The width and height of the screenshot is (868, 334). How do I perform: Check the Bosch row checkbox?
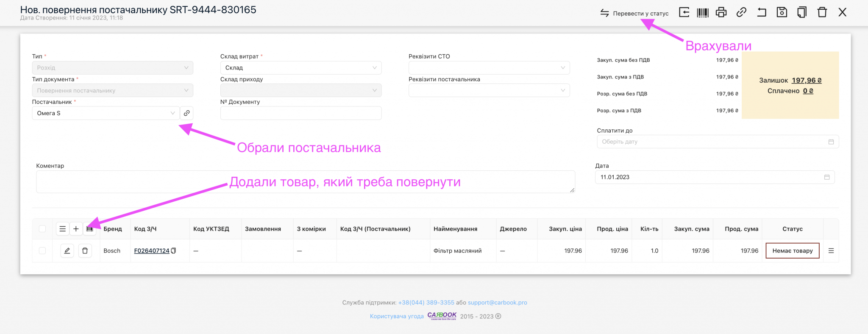click(x=42, y=251)
